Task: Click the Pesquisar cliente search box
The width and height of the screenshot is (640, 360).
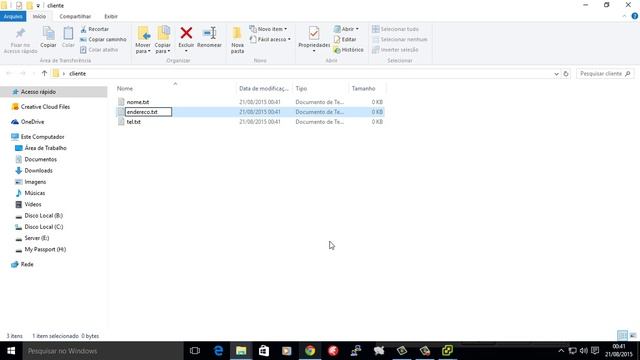Action: click(605, 74)
